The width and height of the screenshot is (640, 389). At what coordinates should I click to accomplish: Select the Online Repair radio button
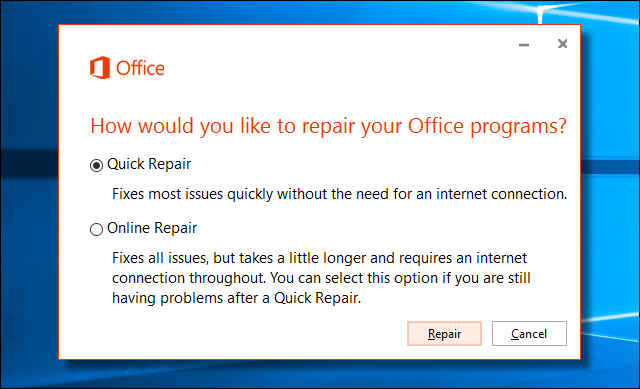click(x=96, y=229)
